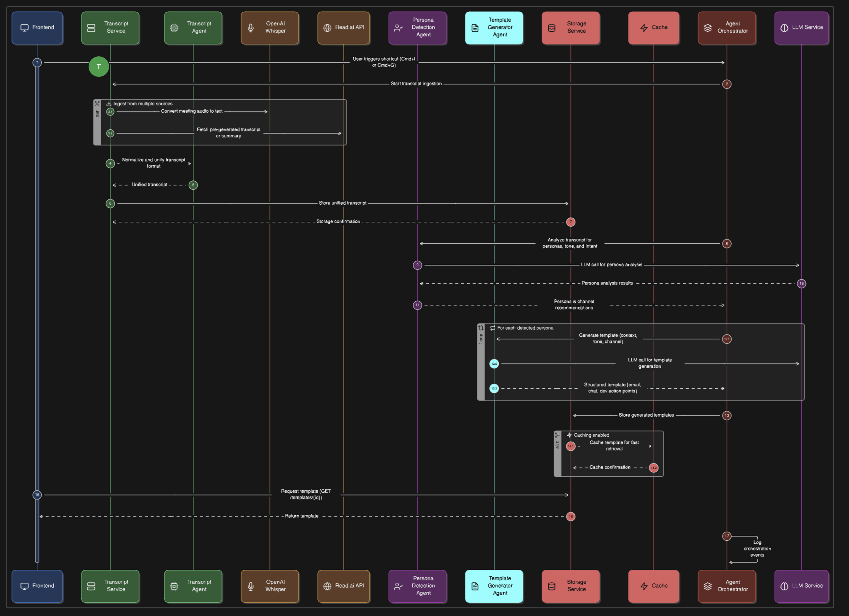
Task: Click the layers icon in top Agent Orchestrator box
Action: tap(707, 28)
